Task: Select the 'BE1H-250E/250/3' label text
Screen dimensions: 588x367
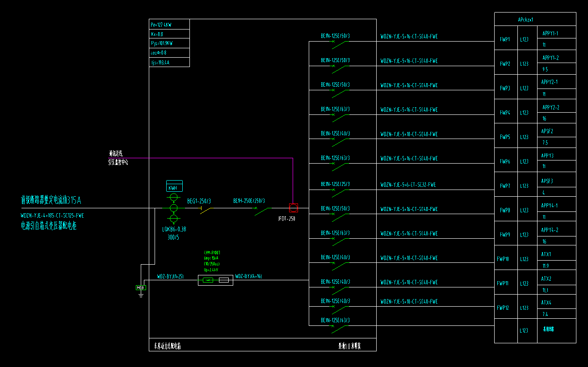Action: (249, 201)
